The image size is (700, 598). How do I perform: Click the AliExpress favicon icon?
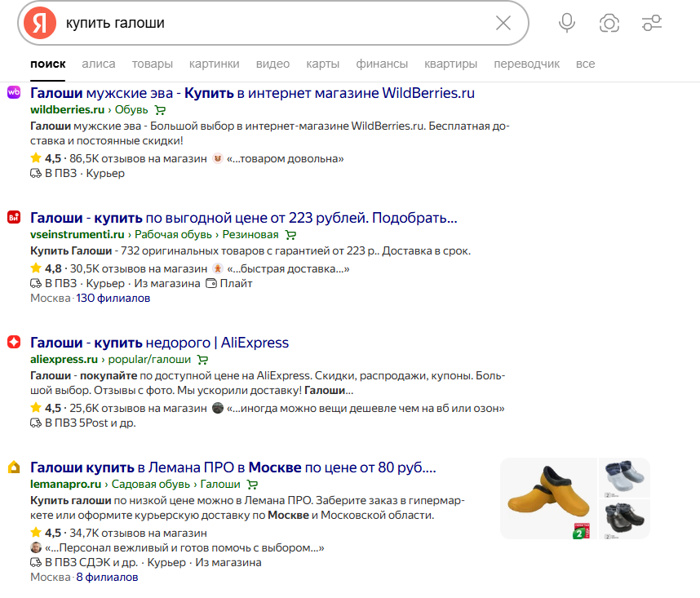click(14, 343)
